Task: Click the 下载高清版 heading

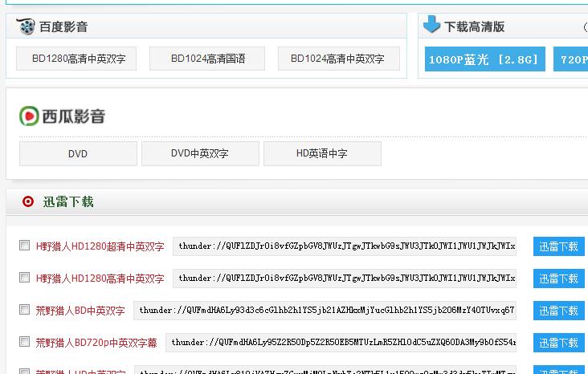Action: pos(475,26)
